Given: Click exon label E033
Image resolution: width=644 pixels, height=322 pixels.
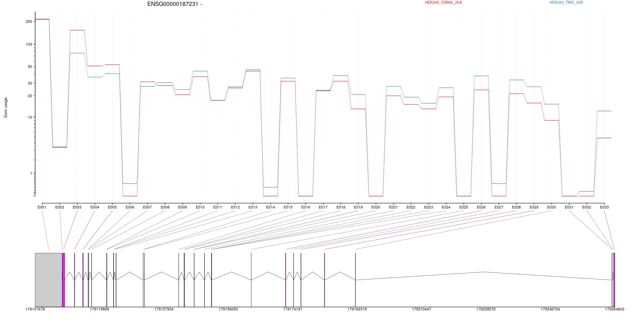Looking at the screenshot, I should point(604,207).
